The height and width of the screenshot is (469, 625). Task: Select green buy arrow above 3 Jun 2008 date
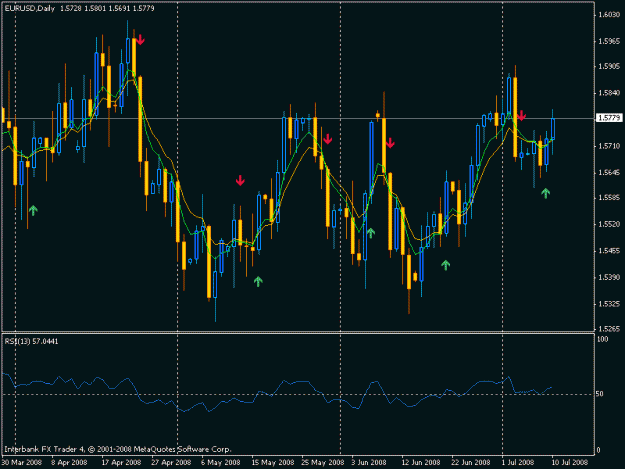(x=371, y=233)
